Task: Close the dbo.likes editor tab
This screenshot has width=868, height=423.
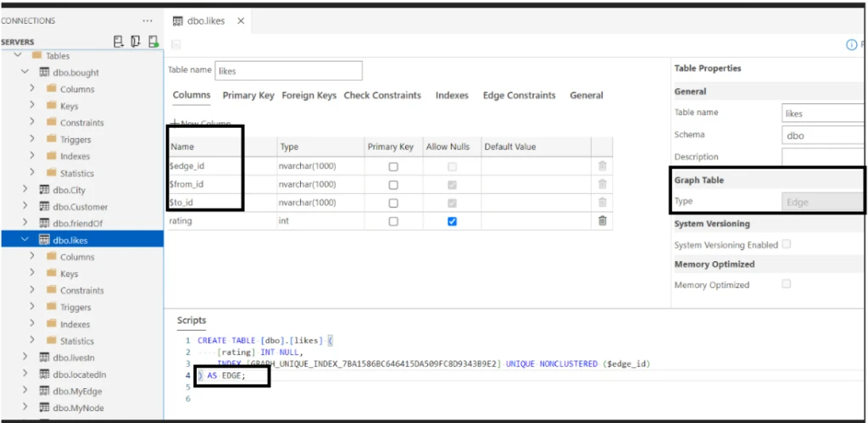Action: (241, 21)
